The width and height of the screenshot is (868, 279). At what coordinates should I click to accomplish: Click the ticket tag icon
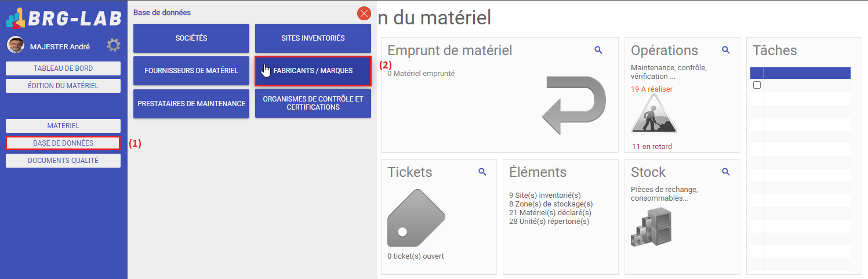[x=416, y=218]
